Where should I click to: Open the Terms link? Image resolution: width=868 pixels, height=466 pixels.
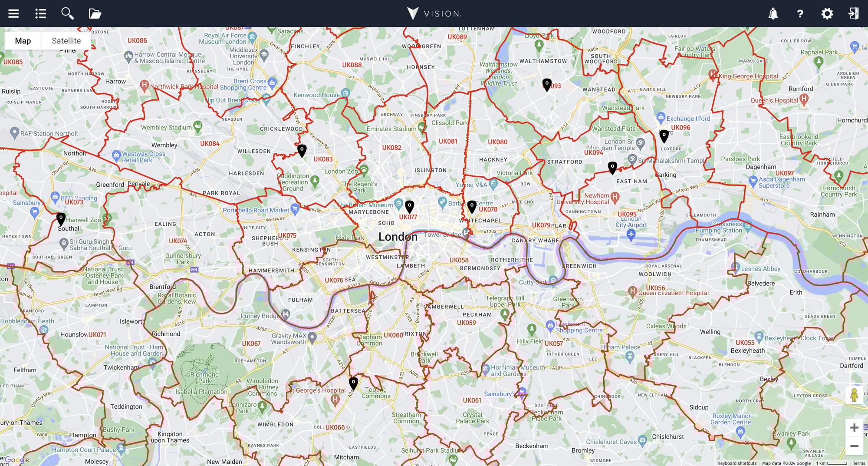[859, 463]
